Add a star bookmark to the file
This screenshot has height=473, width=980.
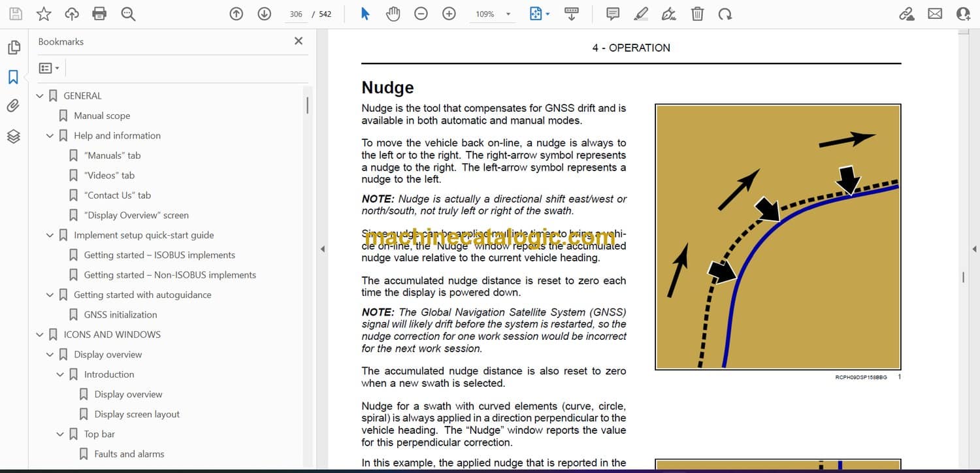pyautogui.click(x=44, y=14)
